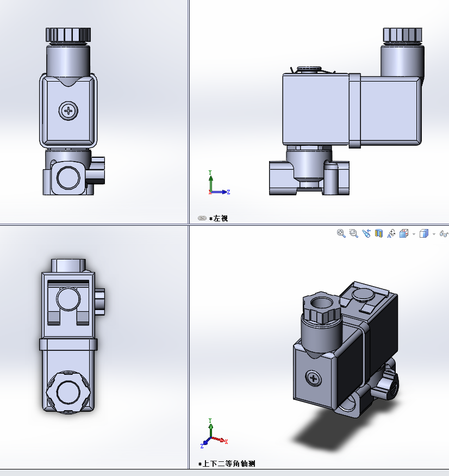This screenshot has width=449, height=476.
Task: Select the valve model in the bottom-left viewport
Action: coord(72,336)
